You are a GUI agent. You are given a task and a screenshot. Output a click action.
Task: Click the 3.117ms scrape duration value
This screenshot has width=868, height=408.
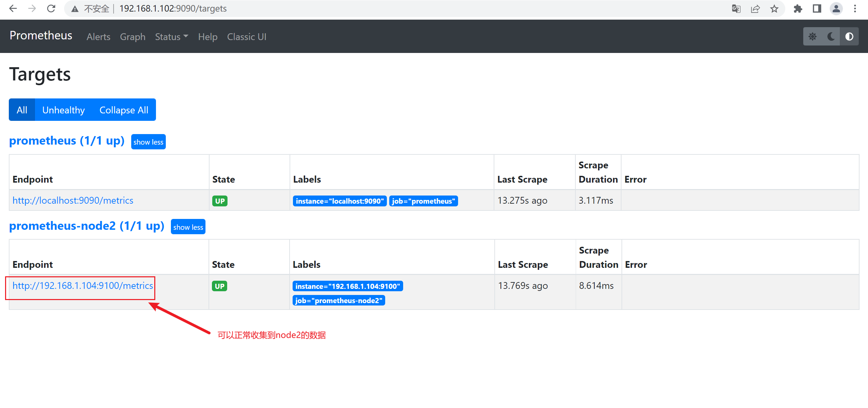coord(596,200)
